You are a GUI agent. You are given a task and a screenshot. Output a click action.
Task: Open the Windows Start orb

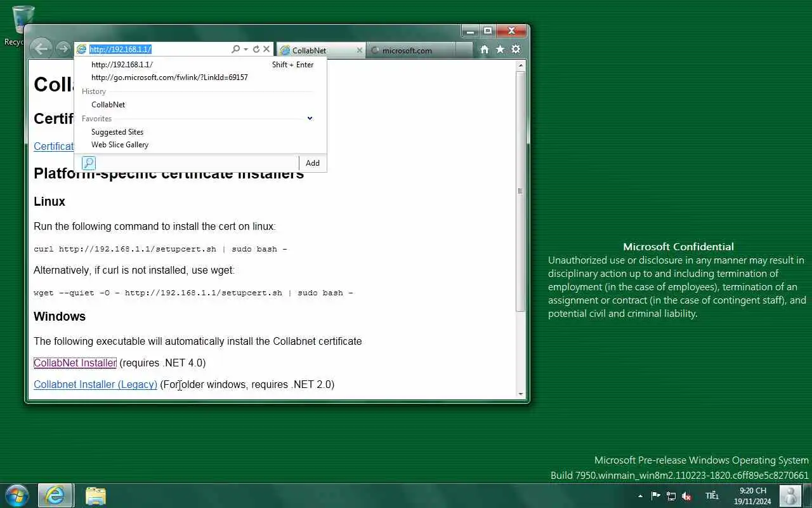[x=16, y=495]
